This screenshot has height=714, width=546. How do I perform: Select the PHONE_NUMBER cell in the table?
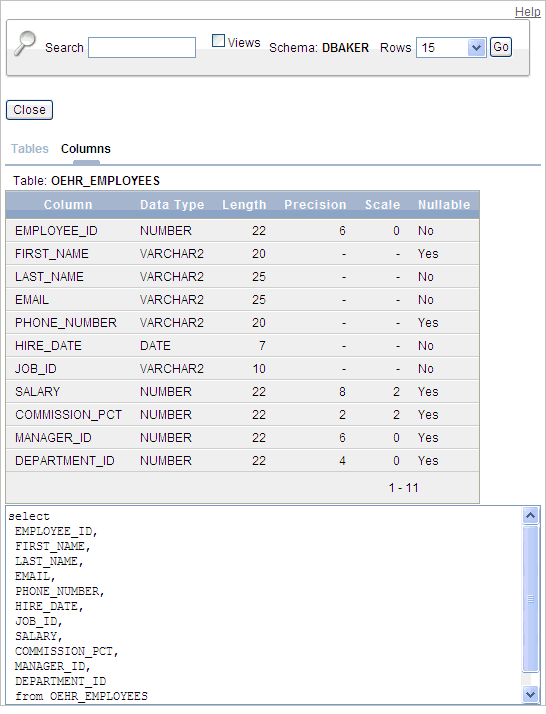[x=66, y=323]
